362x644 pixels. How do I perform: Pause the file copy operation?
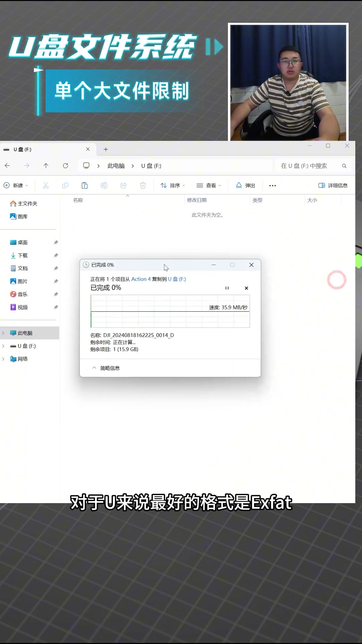pyautogui.click(x=227, y=288)
